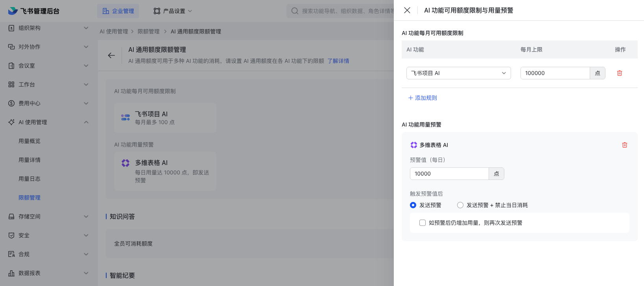Expand the 产品设置 dropdown menu
Screen dimensions: 644x286
point(190,11)
